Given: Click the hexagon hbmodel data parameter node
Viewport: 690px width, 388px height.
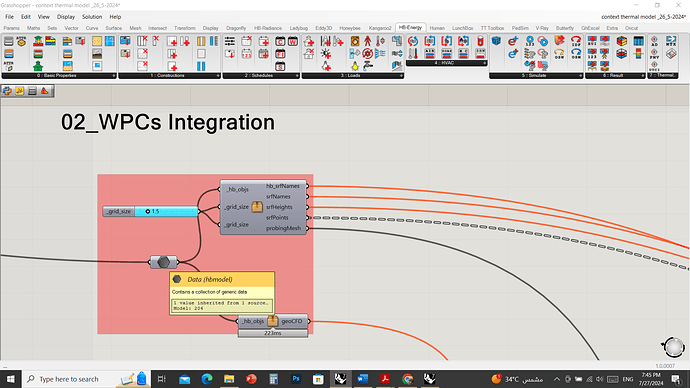Looking at the screenshot, I should 163,262.
